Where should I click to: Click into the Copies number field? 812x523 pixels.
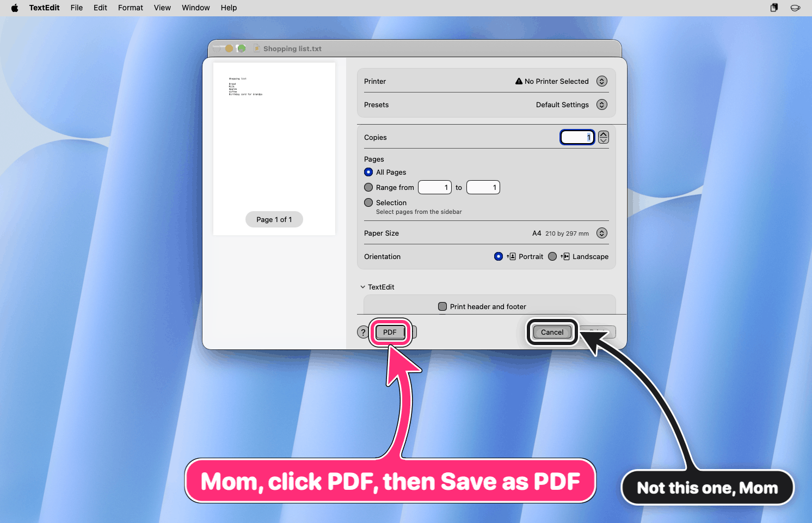click(577, 137)
